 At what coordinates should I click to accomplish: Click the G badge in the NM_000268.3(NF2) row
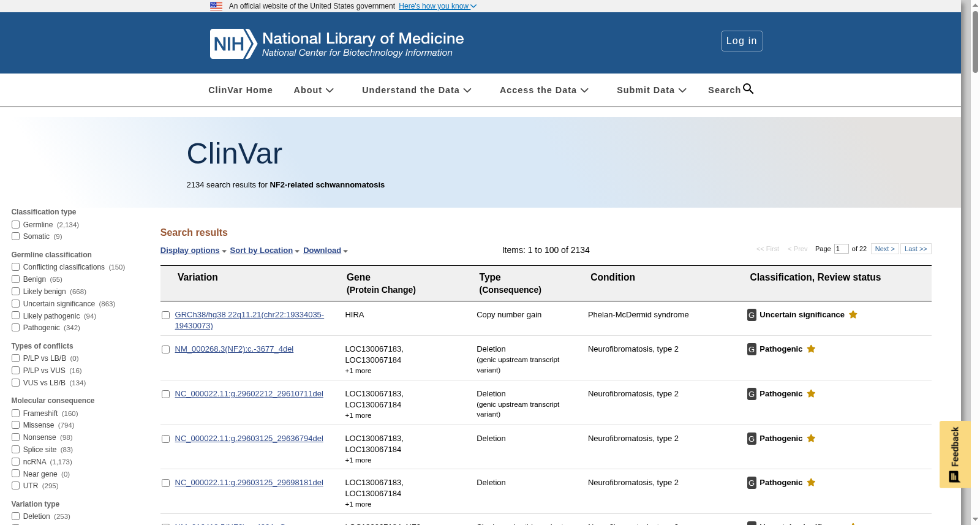[752, 349]
